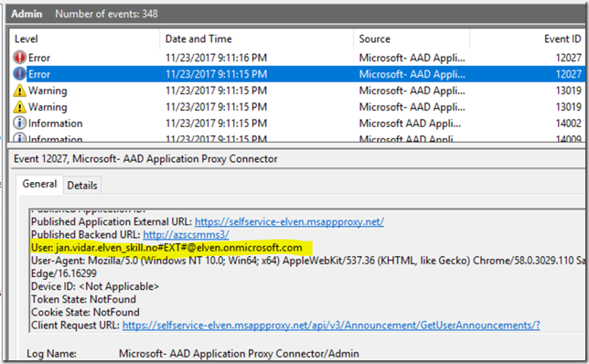Screen dimensions: 589x364
Task: Click Source cell of 9:11:16 PM error
Action: (x=412, y=58)
